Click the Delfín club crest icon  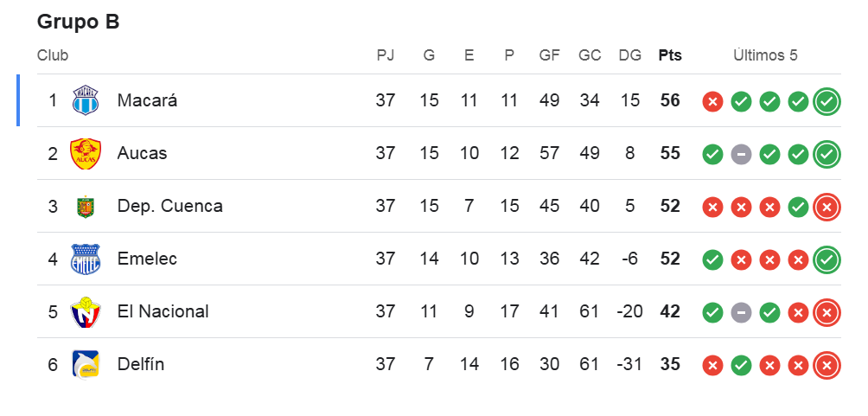pyautogui.click(x=86, y=365)
